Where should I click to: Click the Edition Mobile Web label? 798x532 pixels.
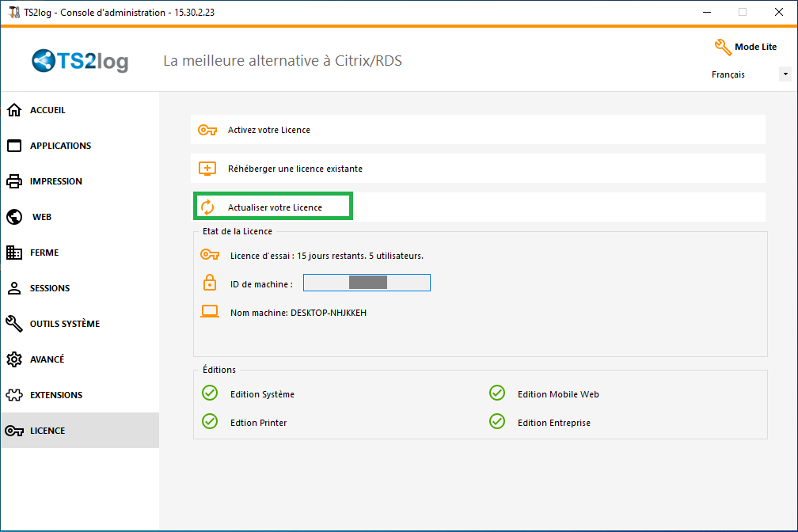tap(558, 394)
